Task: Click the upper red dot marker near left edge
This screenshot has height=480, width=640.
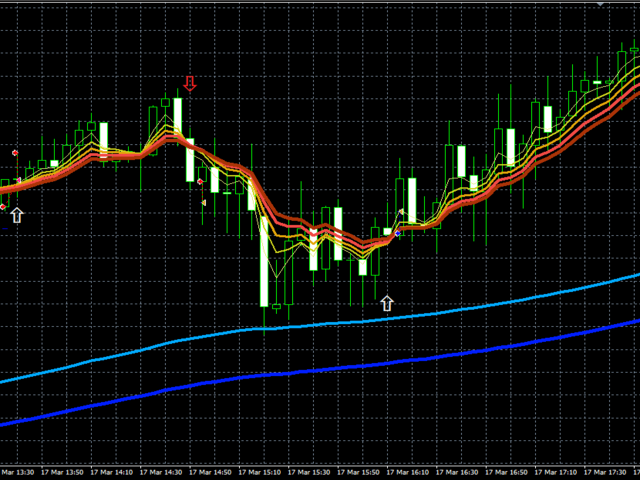Action: point(15,152)
